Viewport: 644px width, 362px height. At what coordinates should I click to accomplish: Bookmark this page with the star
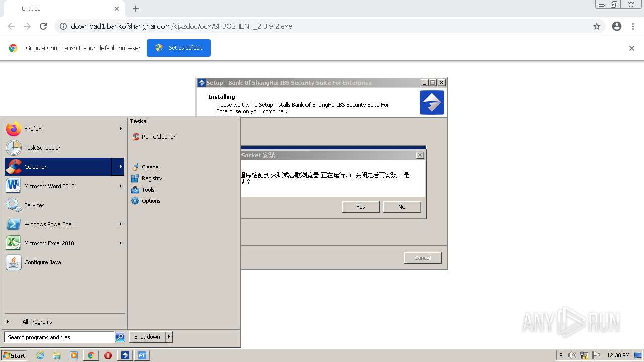click(x=597, y=26)
